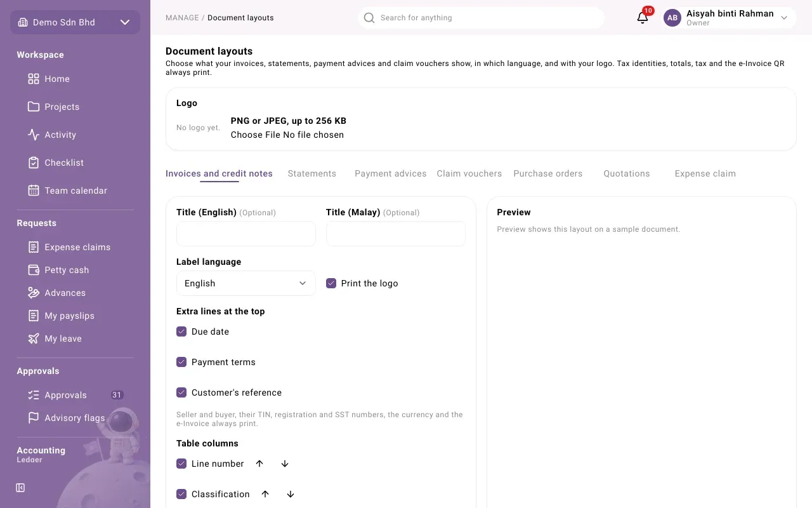Click the Petty cash wallet icon
This screenshot has width=812, height=508.
click(x=34, y=270)
